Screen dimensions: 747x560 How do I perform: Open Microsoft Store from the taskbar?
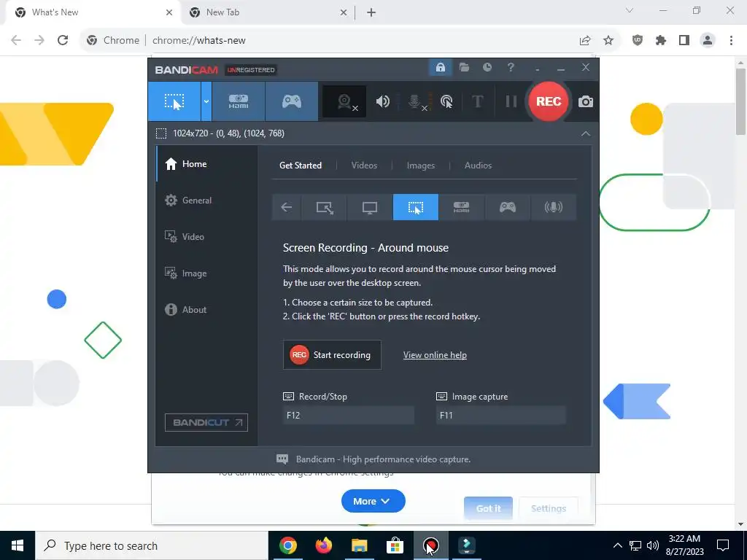[x=395, y=545]
